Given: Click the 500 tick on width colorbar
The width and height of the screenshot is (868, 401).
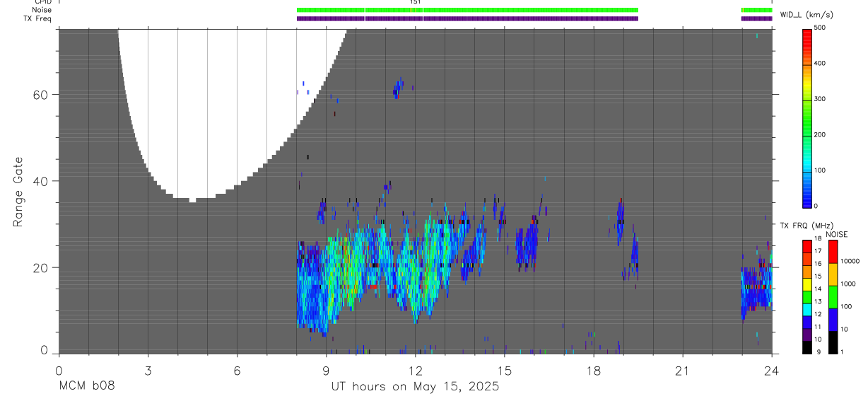Looking at the screenshot, I should [x=821, y=28].
